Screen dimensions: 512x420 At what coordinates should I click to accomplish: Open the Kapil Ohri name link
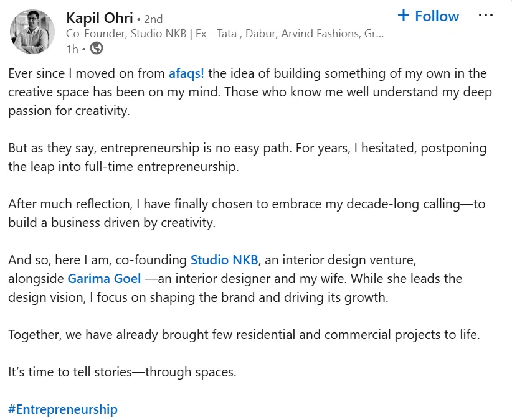(x=100, y=18)
